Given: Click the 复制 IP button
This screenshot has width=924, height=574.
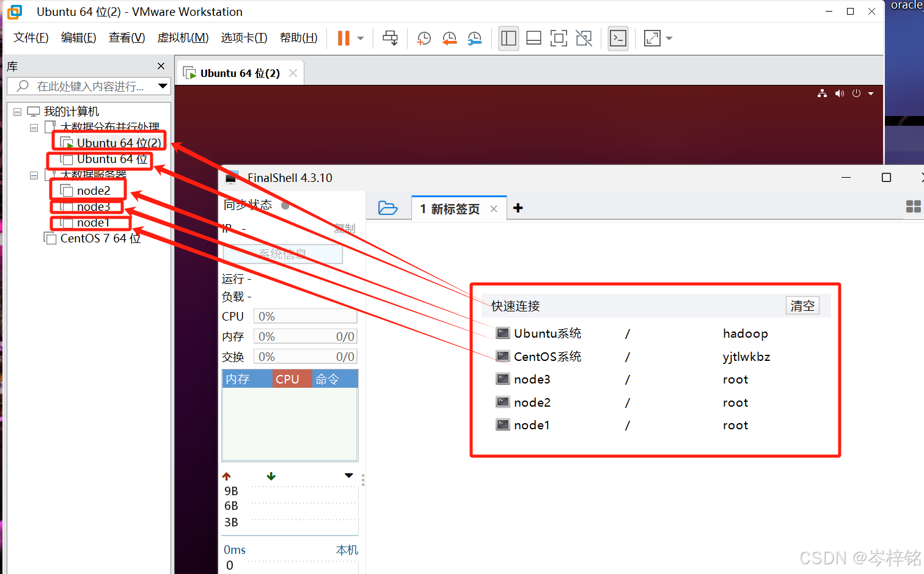Looking at the screenshot, I should coord(345,228).
